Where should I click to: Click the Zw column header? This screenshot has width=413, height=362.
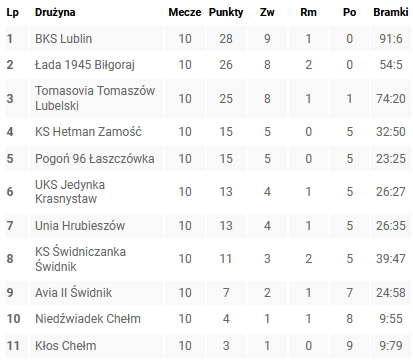tap(267, 12)
